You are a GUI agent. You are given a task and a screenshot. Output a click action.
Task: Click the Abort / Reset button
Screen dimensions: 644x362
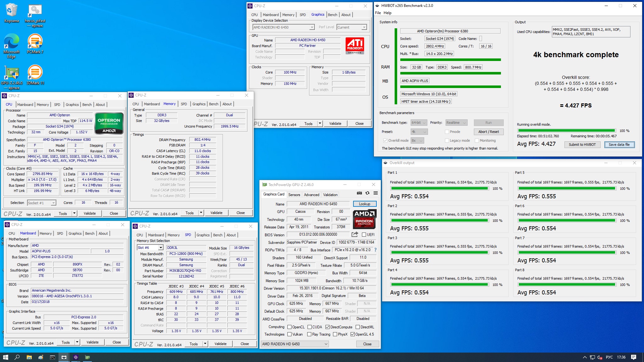click(x=488, y=132)
